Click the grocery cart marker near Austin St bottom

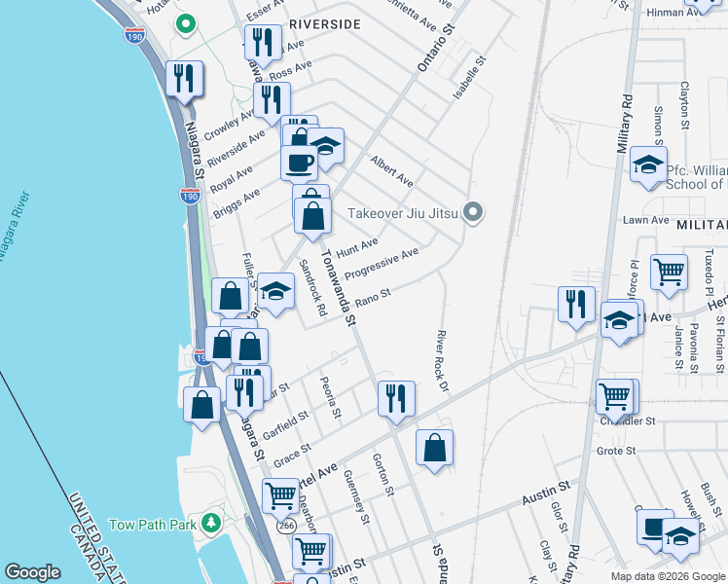coord(311,553)
